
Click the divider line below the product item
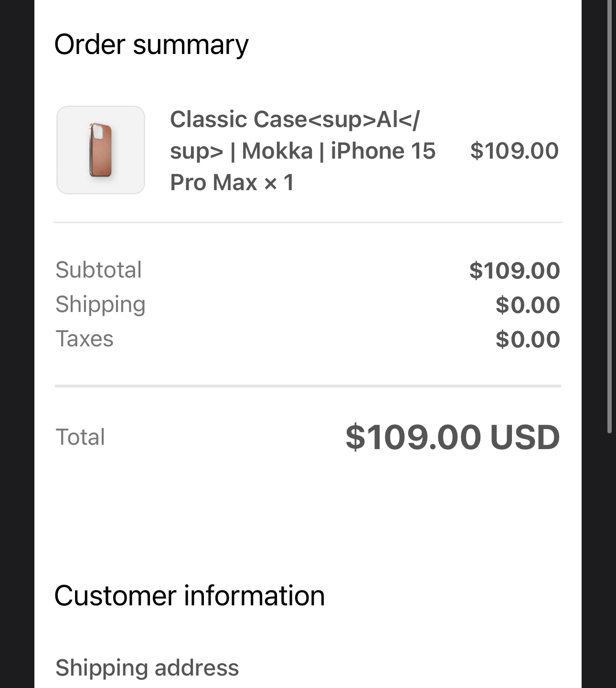point(308,222)
